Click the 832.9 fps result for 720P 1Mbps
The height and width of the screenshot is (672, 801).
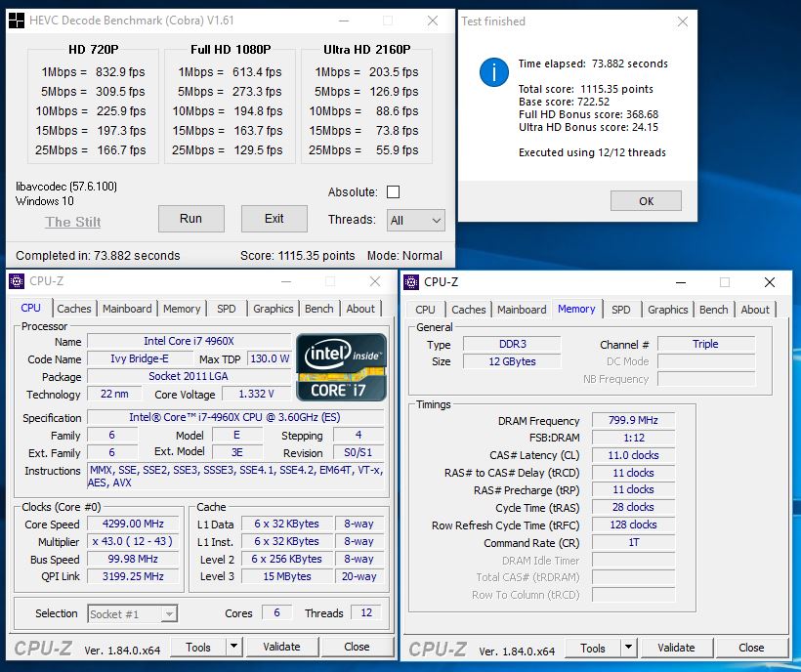tap(120, 72)
